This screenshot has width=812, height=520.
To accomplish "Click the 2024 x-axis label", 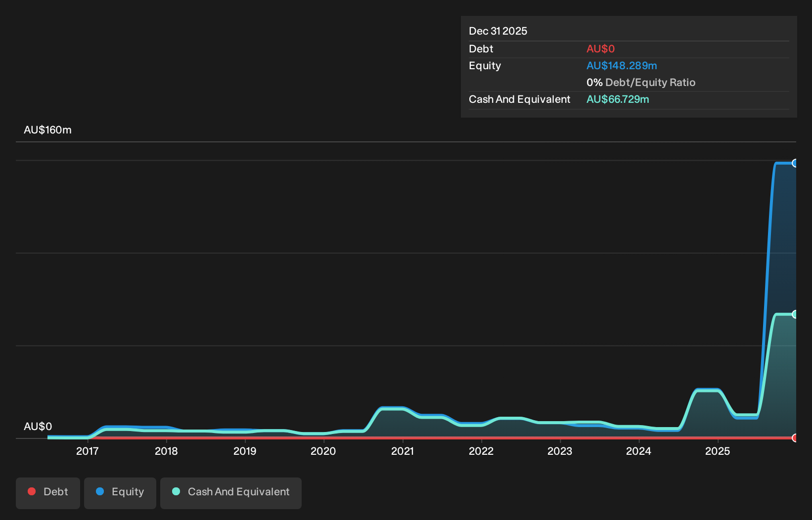I will point(638,451).
